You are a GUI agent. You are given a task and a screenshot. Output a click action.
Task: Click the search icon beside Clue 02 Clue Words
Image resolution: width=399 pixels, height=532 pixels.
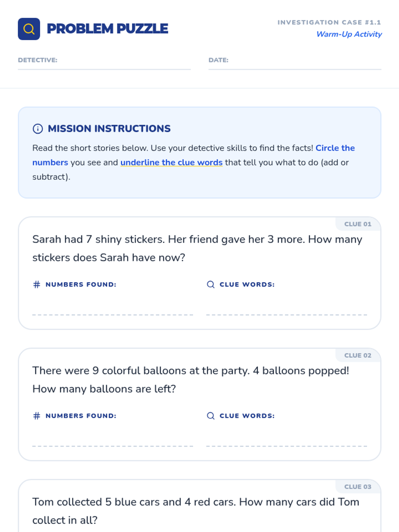(x=210, y=416)
